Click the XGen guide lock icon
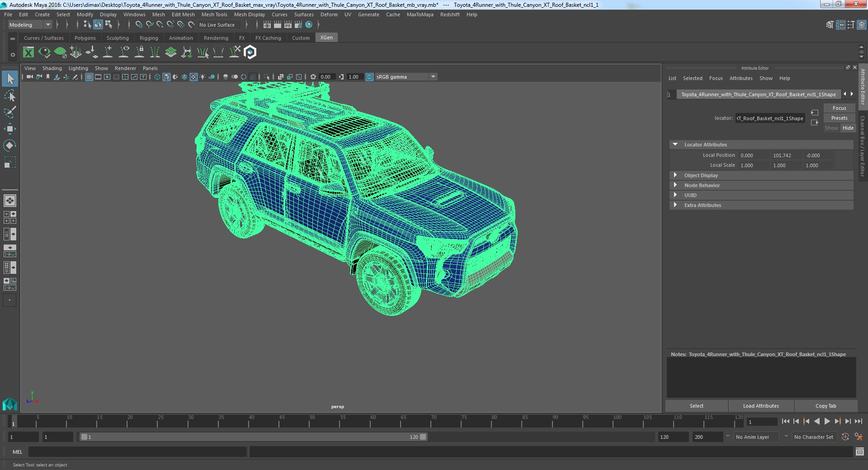 tap(139, 52)
